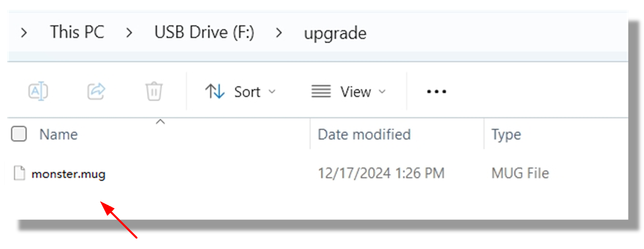
Task: Select the monster.mug file name
Action: [x=68, y=173]
